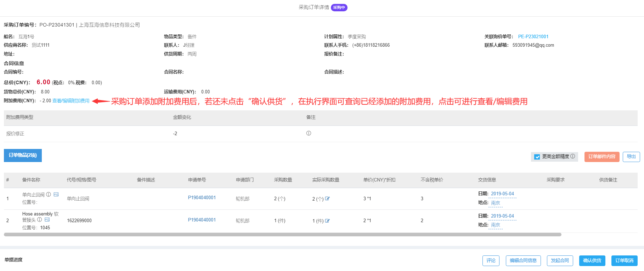Click 实际采购数量 column header
The image size is (644, 271).
[x=326, y=180]
